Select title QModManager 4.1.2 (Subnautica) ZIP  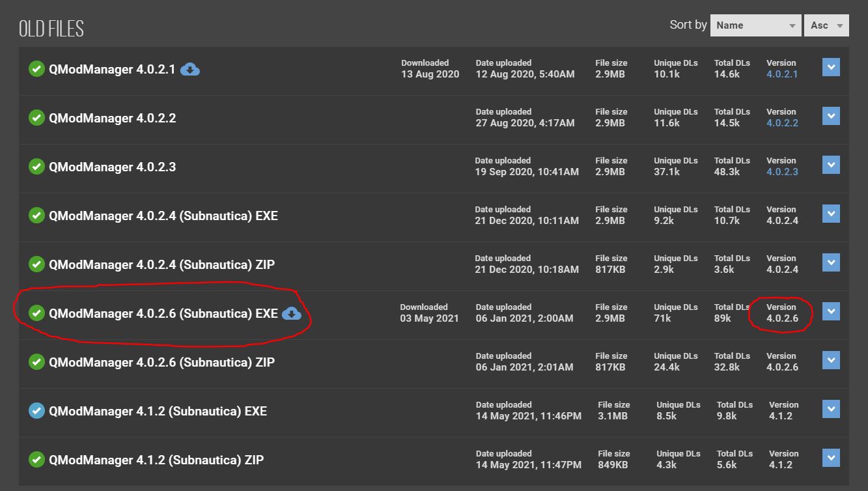156,460
